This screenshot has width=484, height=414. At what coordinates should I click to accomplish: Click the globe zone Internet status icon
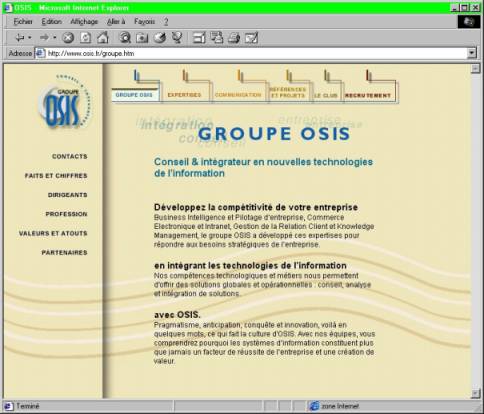pos(314,406)
